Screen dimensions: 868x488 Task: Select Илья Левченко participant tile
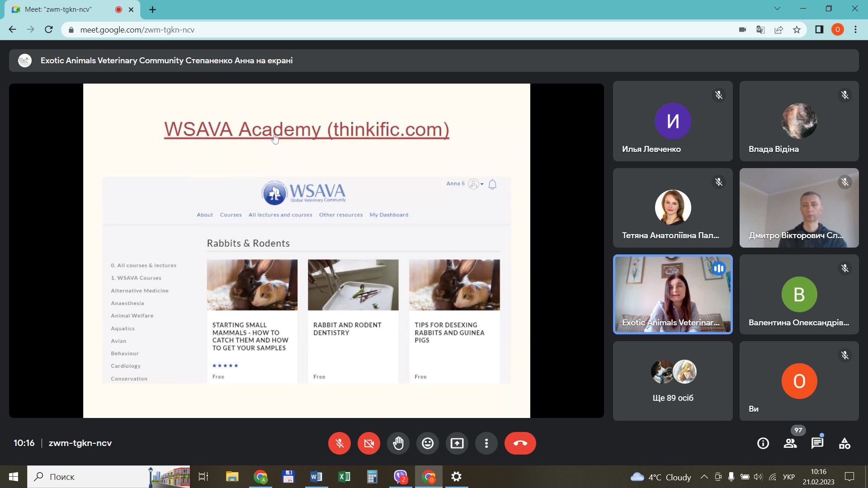[673, 121]
